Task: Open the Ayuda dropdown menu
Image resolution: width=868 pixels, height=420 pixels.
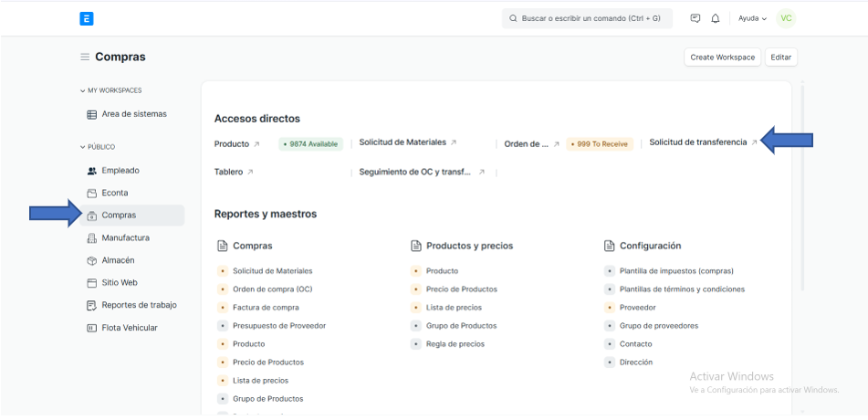Action: tap(752, 18)
